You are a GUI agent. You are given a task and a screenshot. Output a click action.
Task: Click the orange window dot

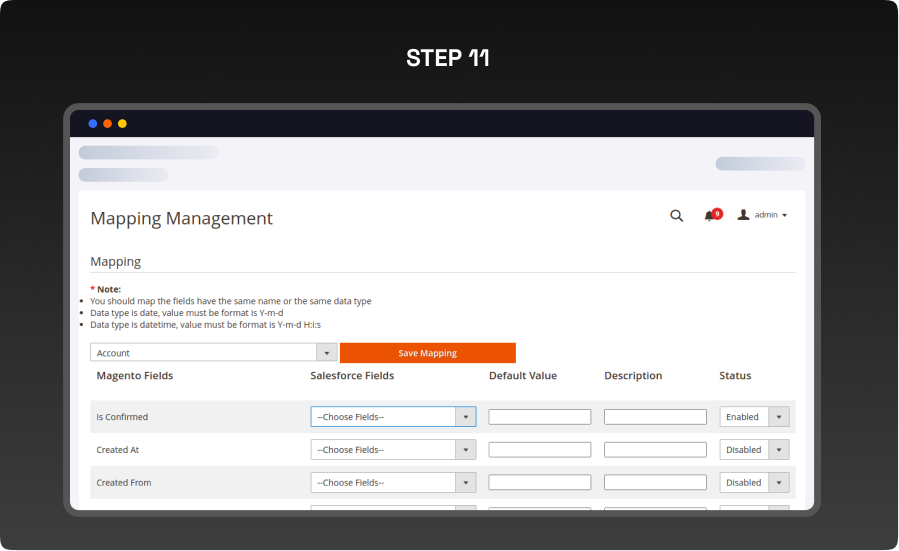point(108,124)
